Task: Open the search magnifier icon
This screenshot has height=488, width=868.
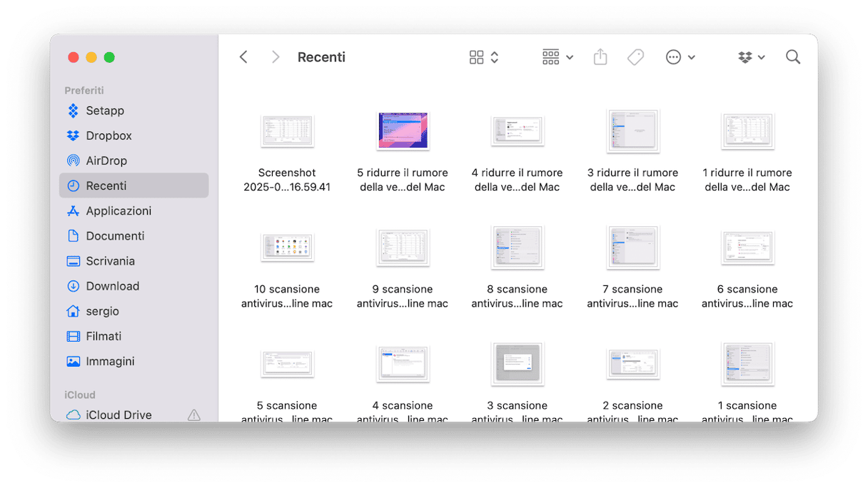Action: click(x=792, y=57)
